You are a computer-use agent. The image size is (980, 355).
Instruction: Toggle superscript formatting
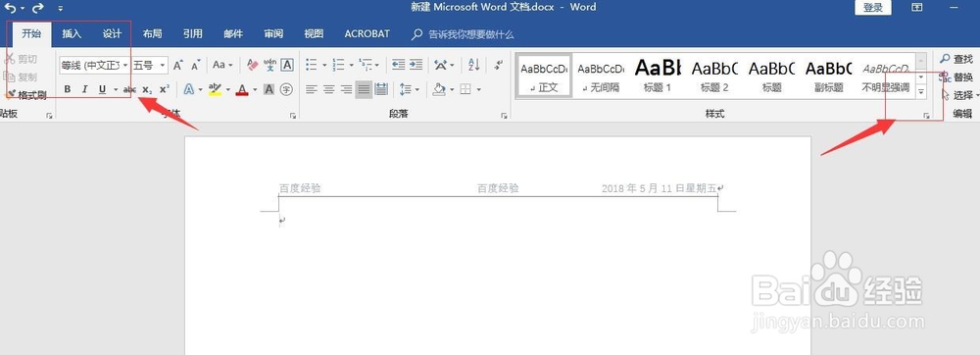click(x=164, y=89)
